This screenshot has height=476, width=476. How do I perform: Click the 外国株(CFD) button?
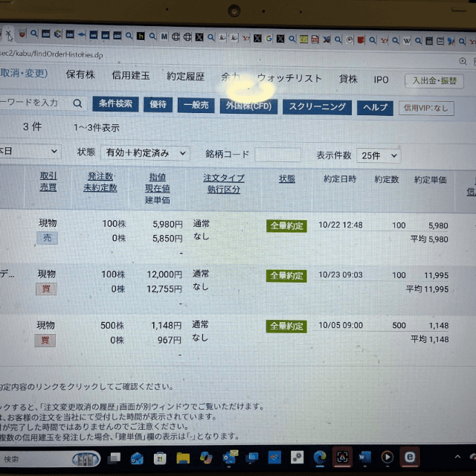(248, 106)
